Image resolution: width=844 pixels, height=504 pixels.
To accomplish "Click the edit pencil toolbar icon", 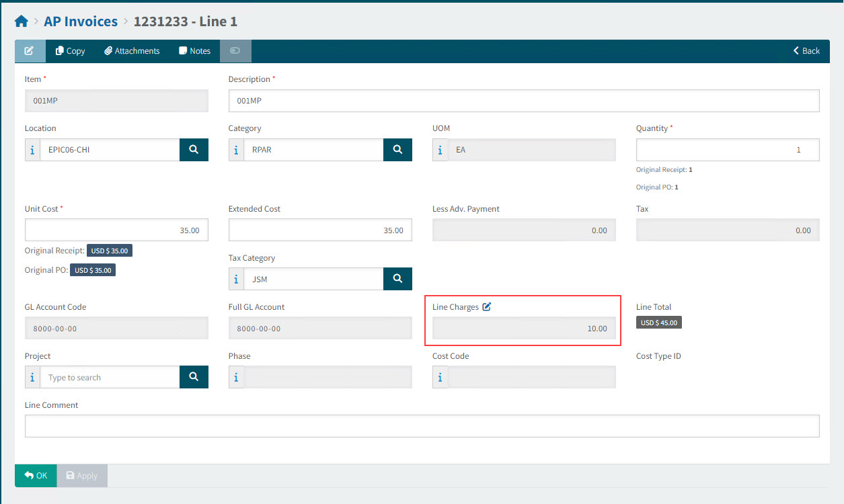I will (x=30, y=51).
